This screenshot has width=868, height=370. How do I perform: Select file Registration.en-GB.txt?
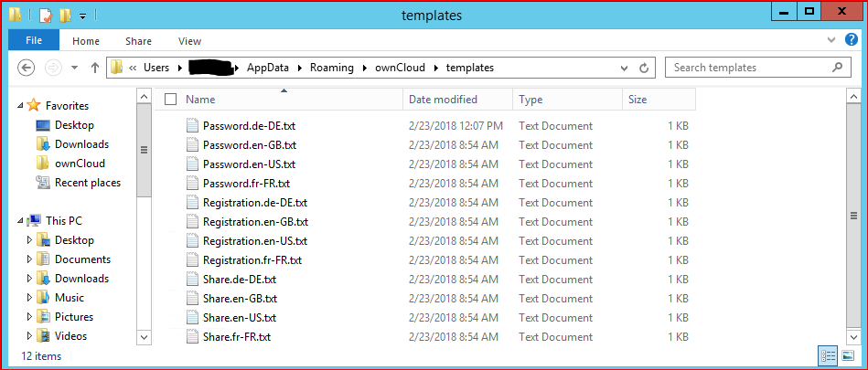255,222
